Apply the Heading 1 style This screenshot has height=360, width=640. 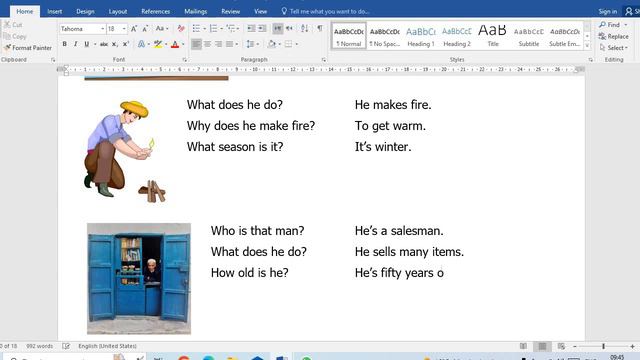pos(421,36)
